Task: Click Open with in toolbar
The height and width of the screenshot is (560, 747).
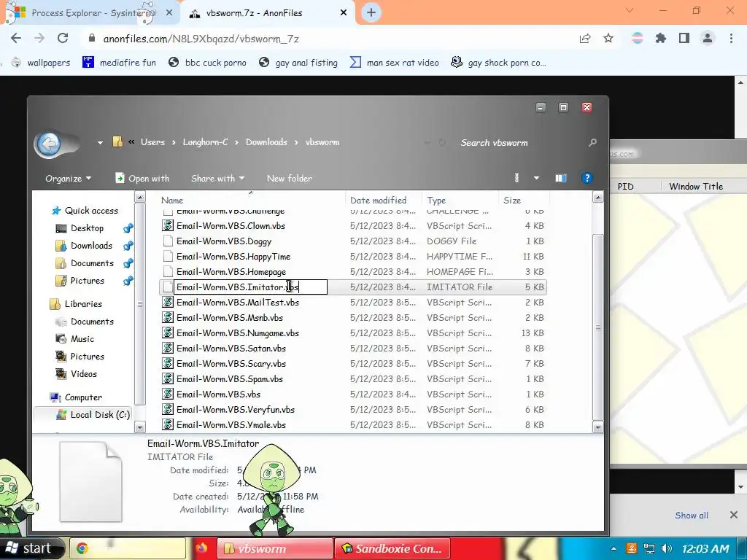Action: pyautogui.click(x=142, y=178)
